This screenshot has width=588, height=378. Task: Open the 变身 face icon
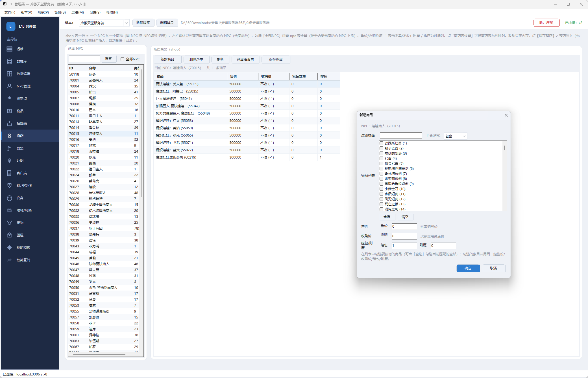coord(10,198)
